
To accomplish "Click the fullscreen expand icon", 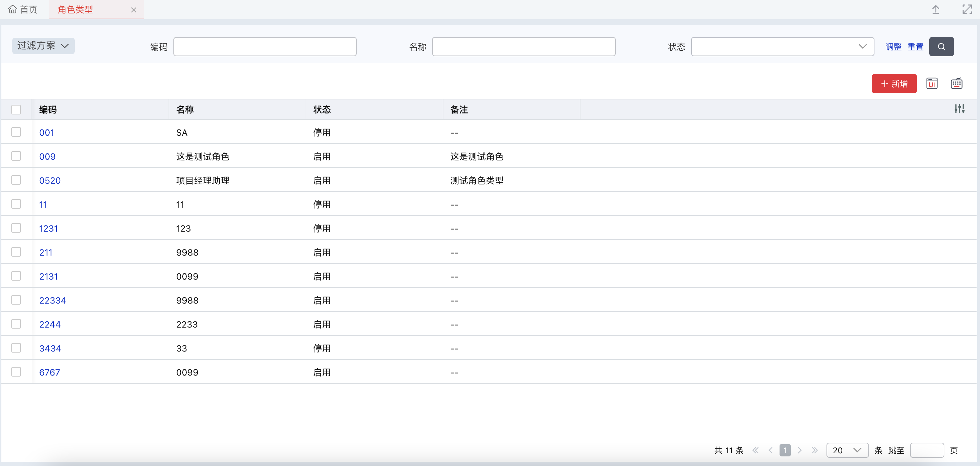I will click(x=967, y=10).
